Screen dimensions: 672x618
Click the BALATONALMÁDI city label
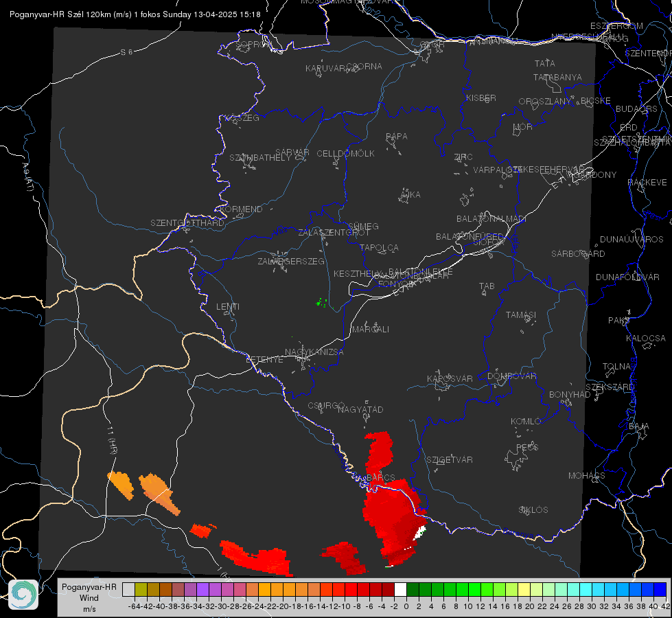[x=491, y=219]
